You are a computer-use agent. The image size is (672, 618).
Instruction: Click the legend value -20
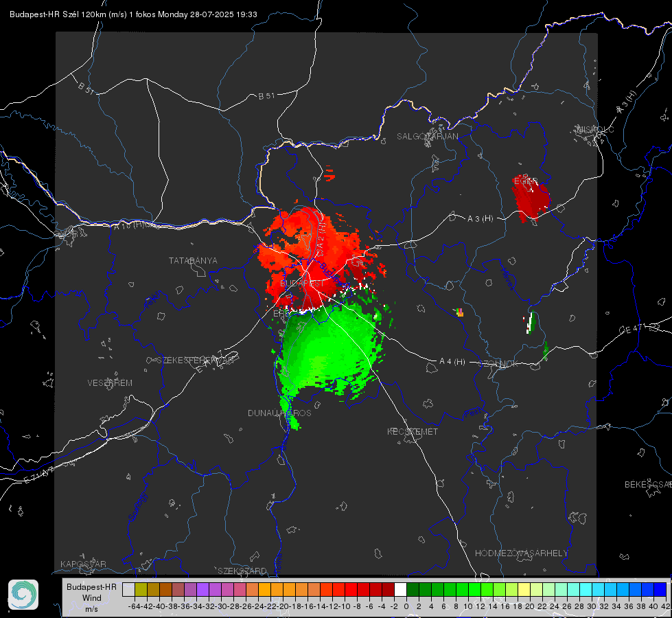tap(283, 606)
